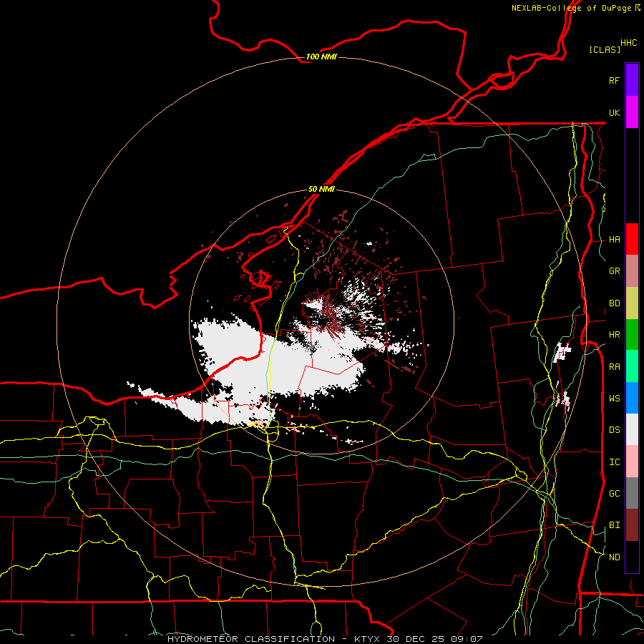Click the HA legend label
644x644 pixels.
click(614, 240)
